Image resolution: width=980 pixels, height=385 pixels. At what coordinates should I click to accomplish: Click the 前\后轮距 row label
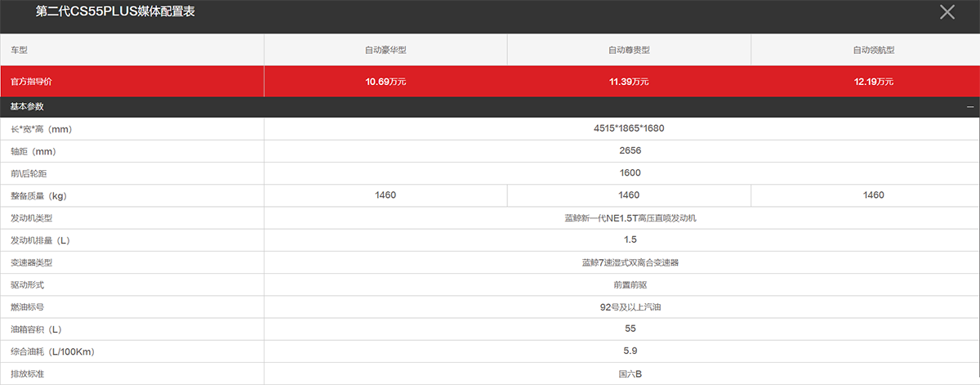pos(29,173)
